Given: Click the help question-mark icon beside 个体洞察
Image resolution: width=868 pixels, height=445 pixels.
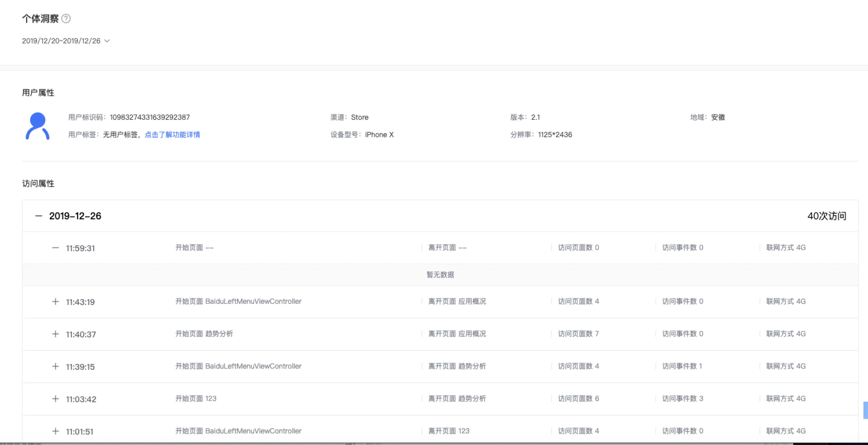Looking at the screenshot, I should (66, 19).
